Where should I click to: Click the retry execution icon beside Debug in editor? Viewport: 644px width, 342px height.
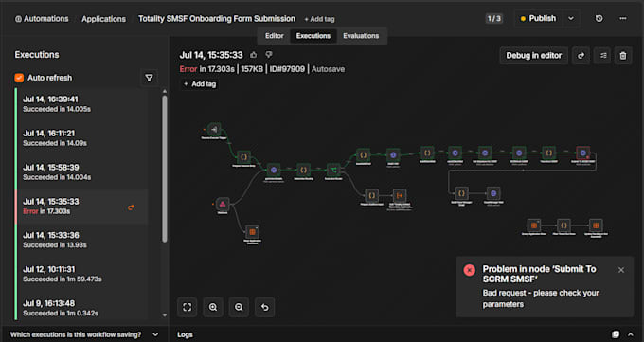coord(581,56)
